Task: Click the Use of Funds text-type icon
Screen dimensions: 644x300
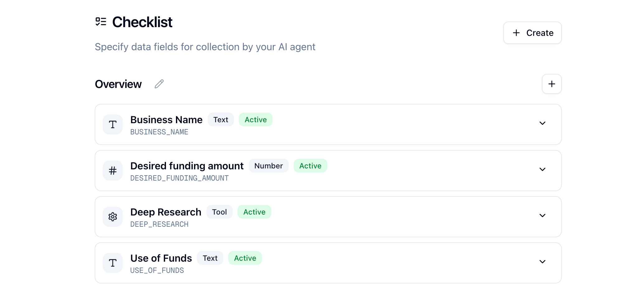Action: click(x=113, y=263)
